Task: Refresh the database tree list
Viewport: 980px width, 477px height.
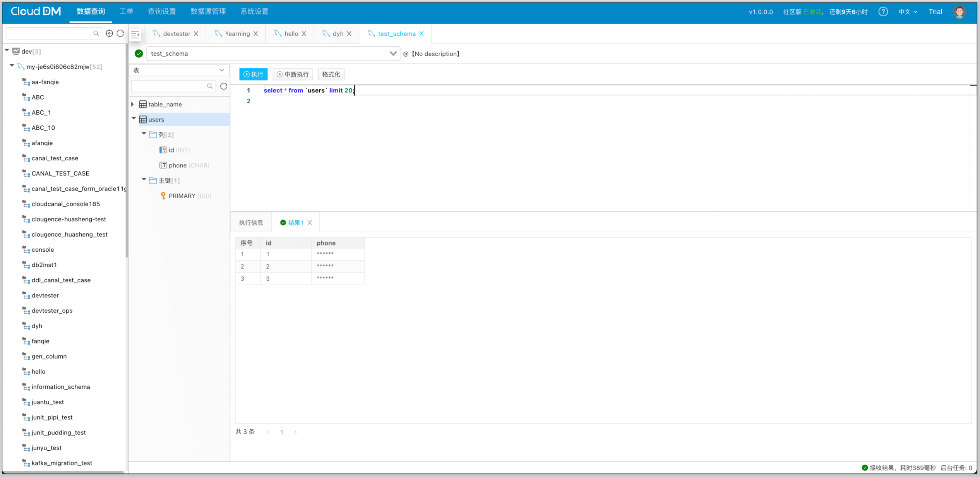Action: 120,34
